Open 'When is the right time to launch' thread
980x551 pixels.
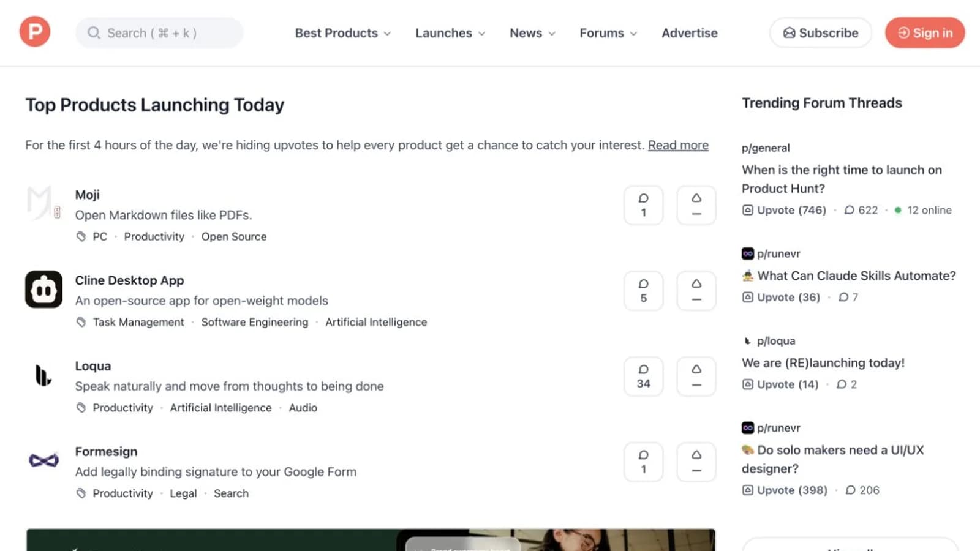[842, 179]
